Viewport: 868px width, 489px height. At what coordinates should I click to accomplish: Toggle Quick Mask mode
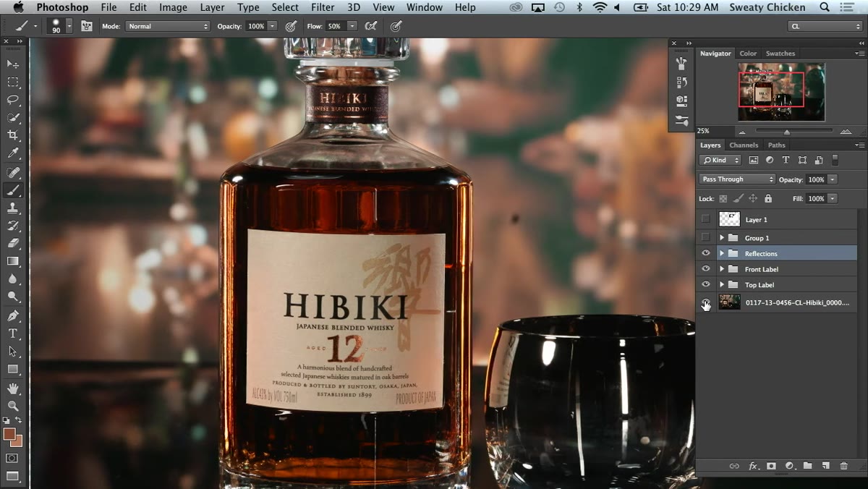pyautogui.click(x=12, y=458)
